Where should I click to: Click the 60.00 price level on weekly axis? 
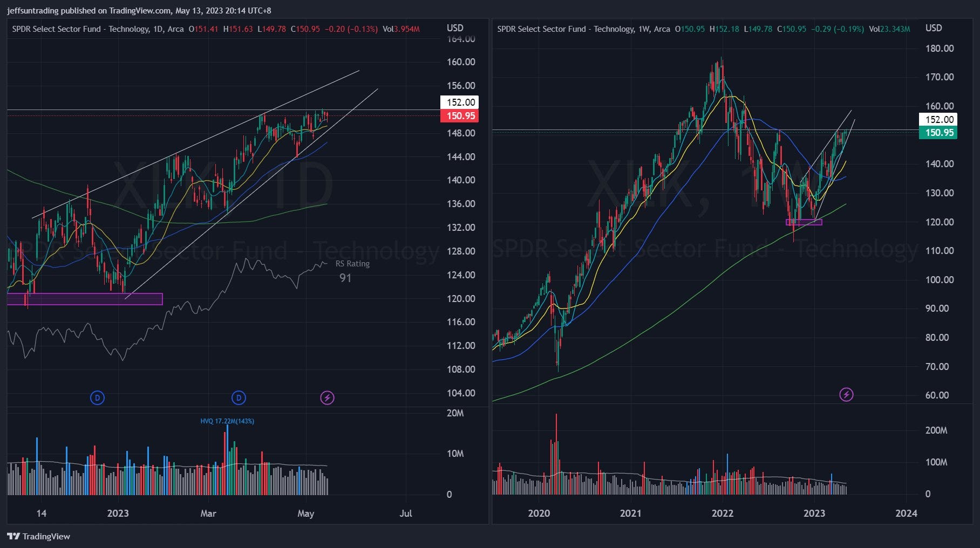pos(937,395)
